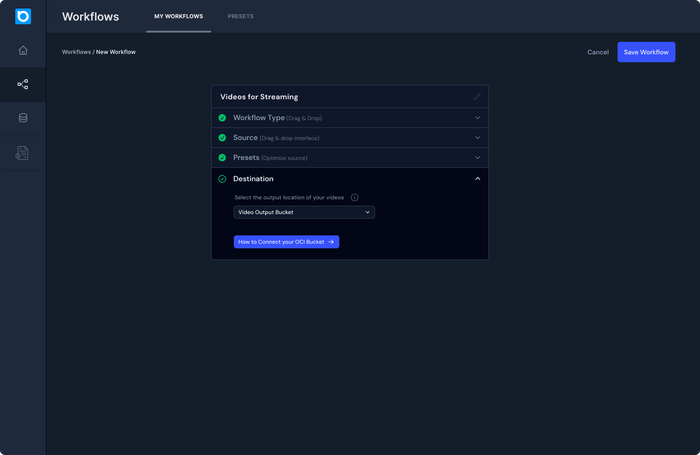Click the Save Workflow button
The height and width of the screenshot is (455, 700).
(646, 52)
